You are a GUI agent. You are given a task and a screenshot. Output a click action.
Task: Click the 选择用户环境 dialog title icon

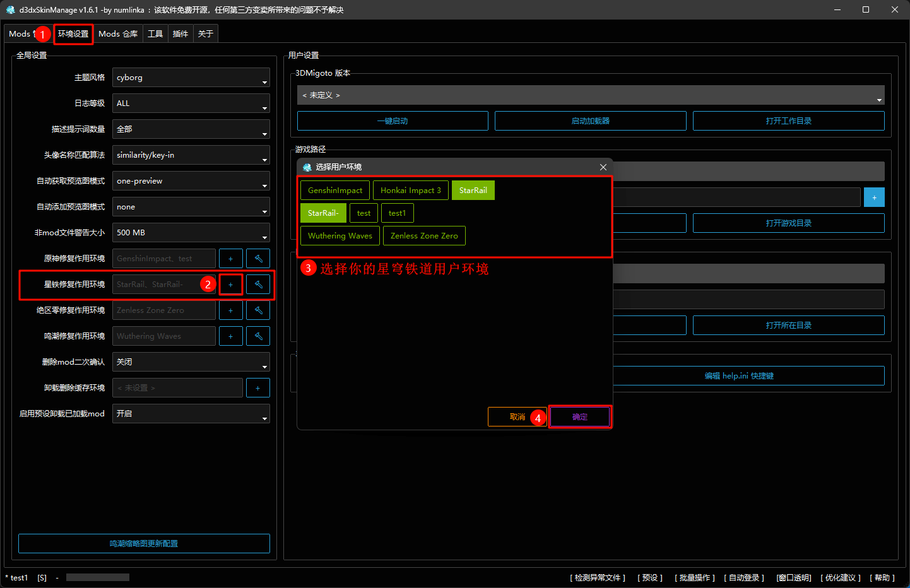click(x=307, y=167)
